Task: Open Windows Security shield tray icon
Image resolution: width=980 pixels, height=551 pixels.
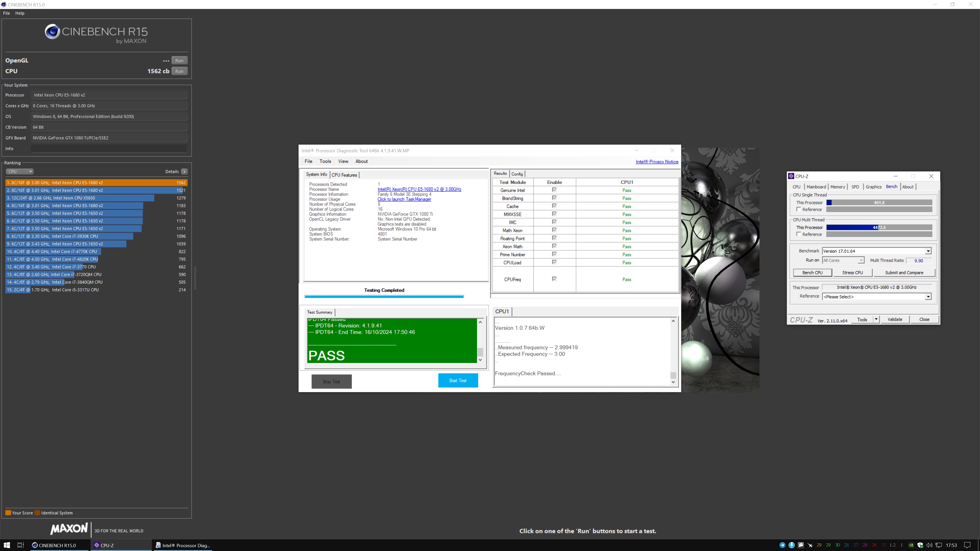Action: 920,545
